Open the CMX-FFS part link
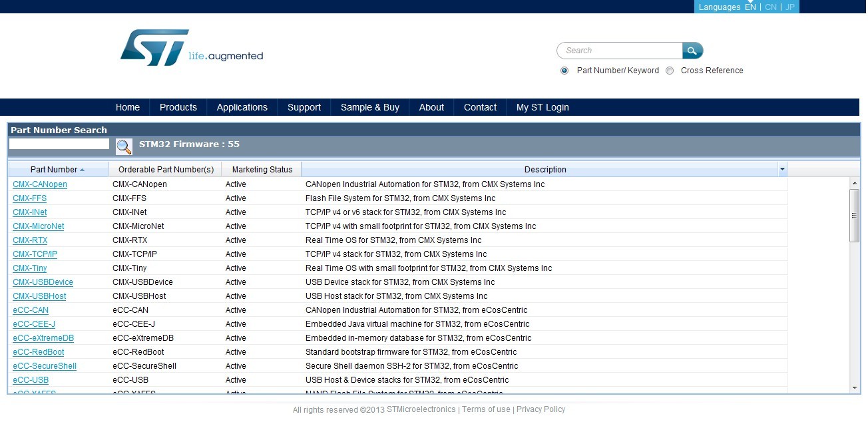 [29, 198]
